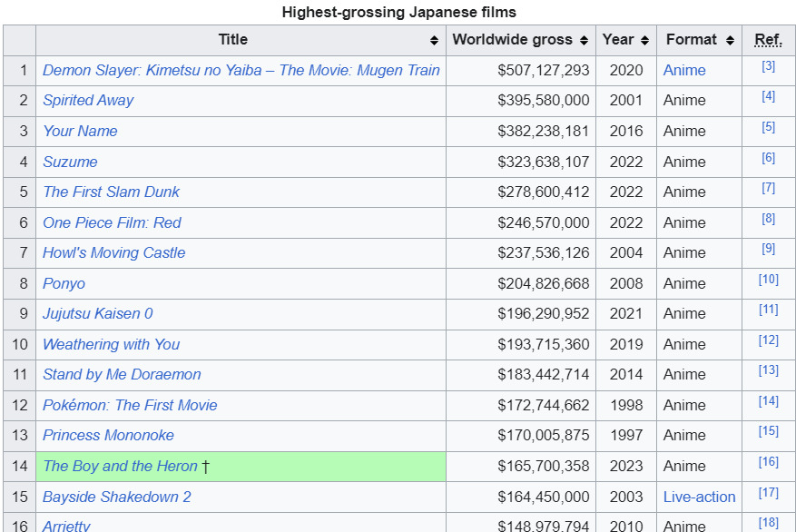Open reference footnote [10]

[x=768, y=280]
